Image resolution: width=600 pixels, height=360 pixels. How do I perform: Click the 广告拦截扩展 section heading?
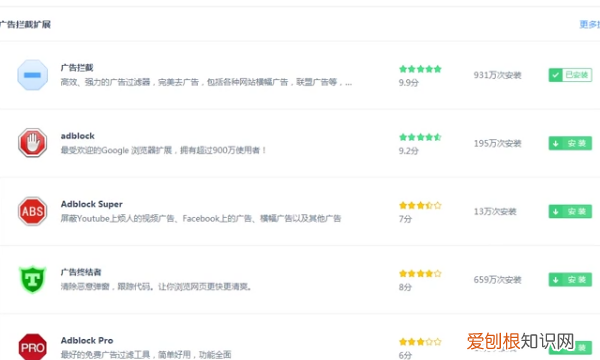tap(25, 24)
